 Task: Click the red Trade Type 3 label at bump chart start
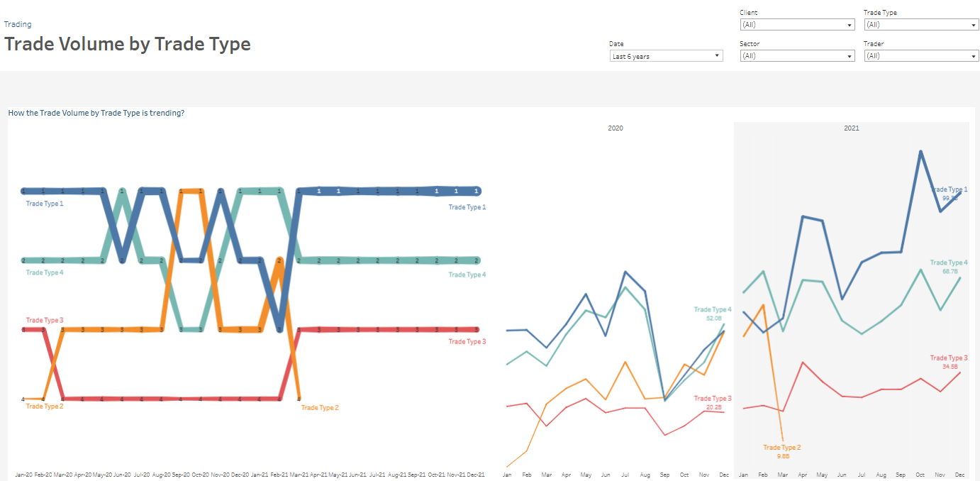pos(45,321)
